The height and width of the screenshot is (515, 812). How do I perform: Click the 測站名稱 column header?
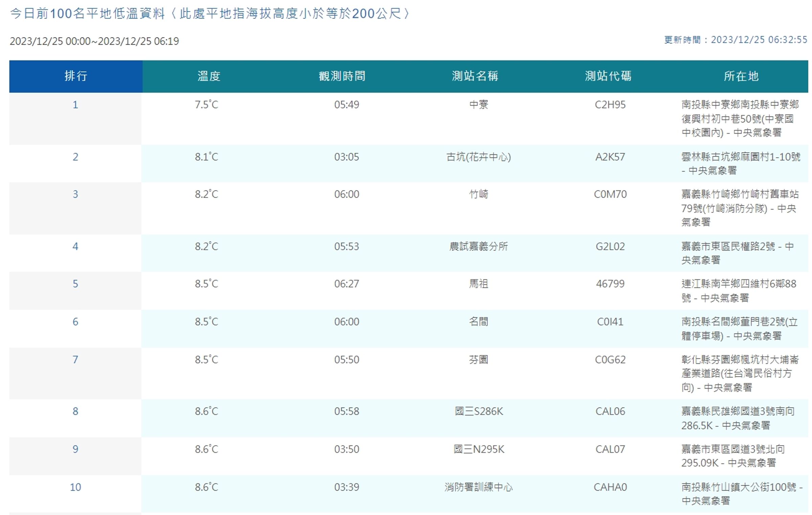coord(475,76)
